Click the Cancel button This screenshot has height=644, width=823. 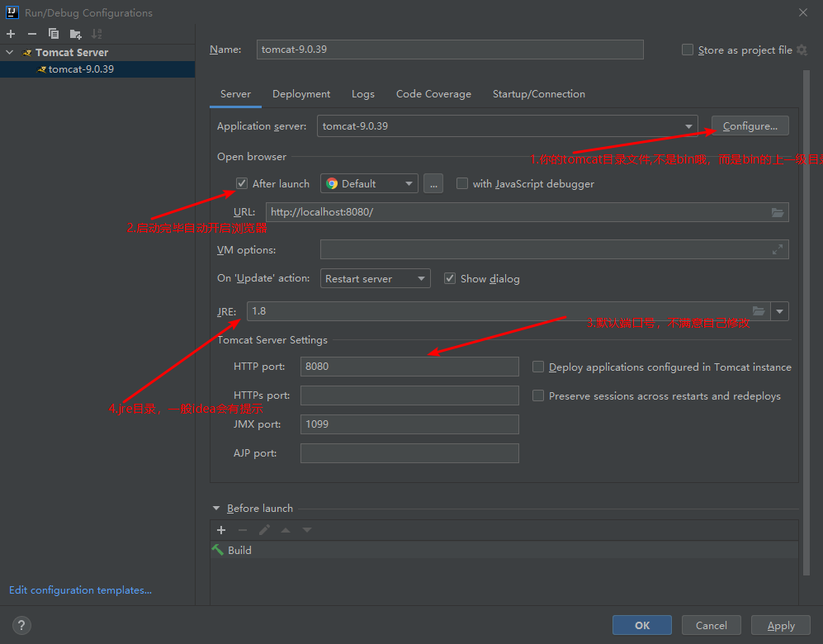pos(712,625)
